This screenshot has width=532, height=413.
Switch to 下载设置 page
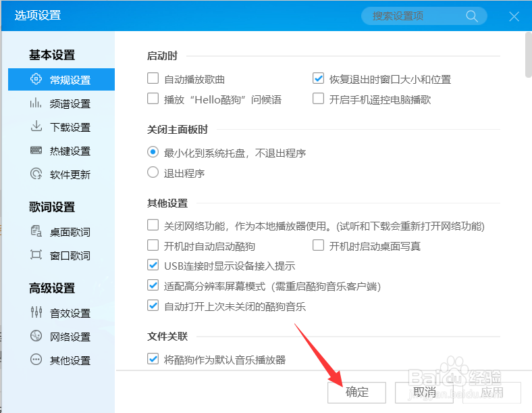click(x=61, y=127)
